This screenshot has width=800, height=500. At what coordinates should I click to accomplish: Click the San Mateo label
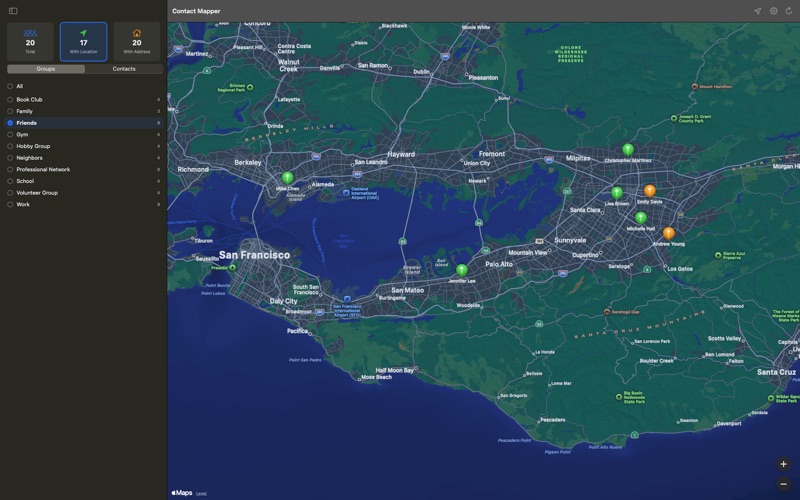click(408, 290)
